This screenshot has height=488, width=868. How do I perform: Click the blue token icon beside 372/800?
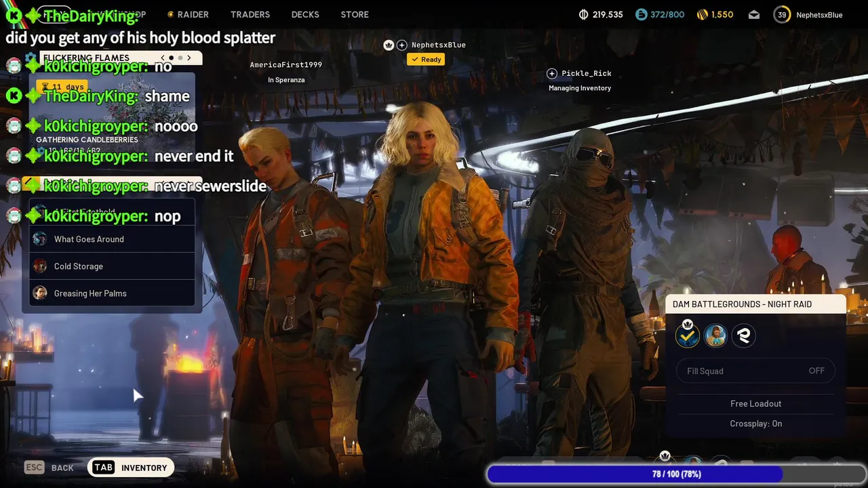tap(642, 14)
